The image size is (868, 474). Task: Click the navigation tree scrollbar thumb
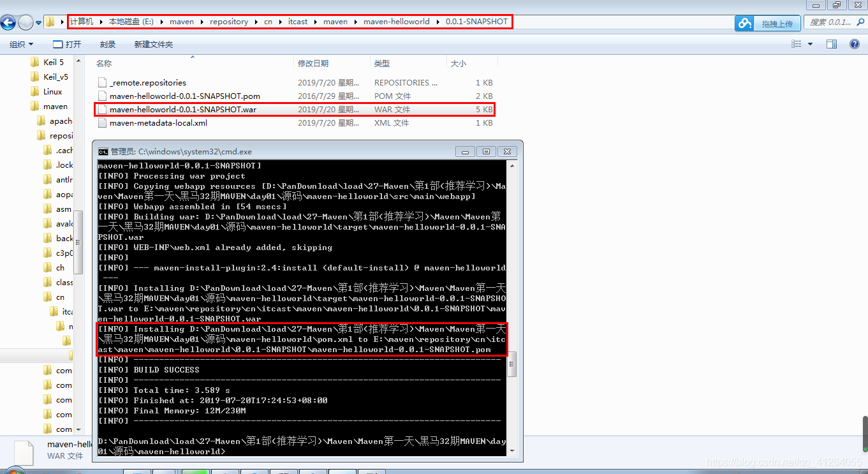78,242
